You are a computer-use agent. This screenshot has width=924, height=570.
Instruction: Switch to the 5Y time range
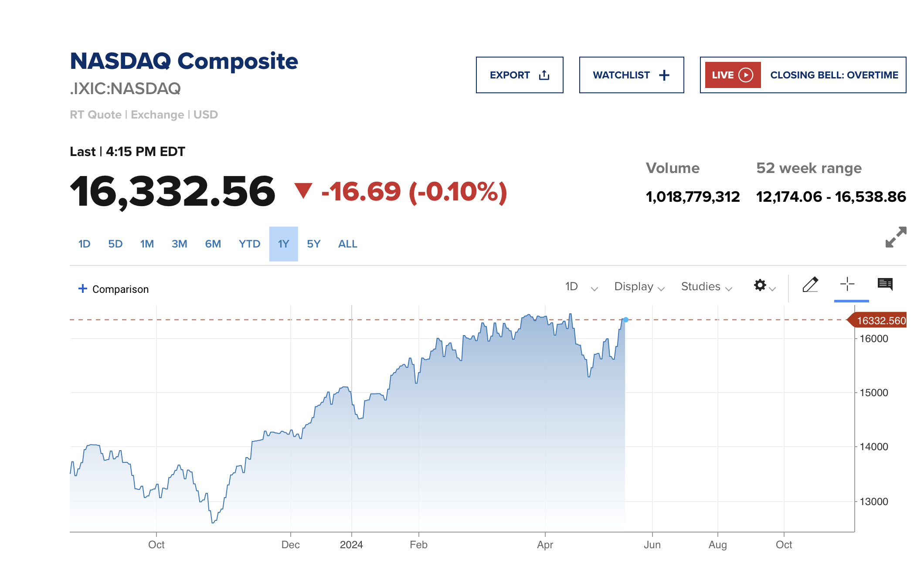(313, 244)
